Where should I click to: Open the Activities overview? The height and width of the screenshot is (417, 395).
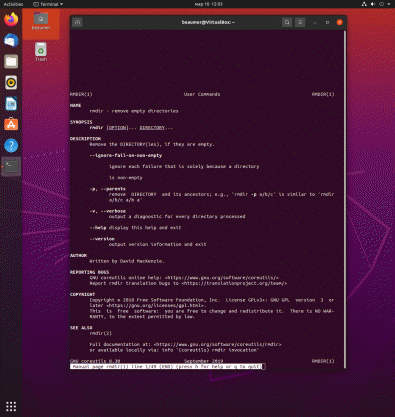13,4
